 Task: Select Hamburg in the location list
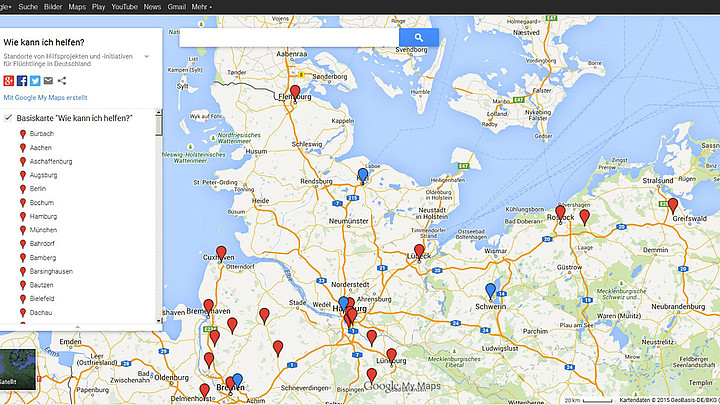click(x=43, y=216)
